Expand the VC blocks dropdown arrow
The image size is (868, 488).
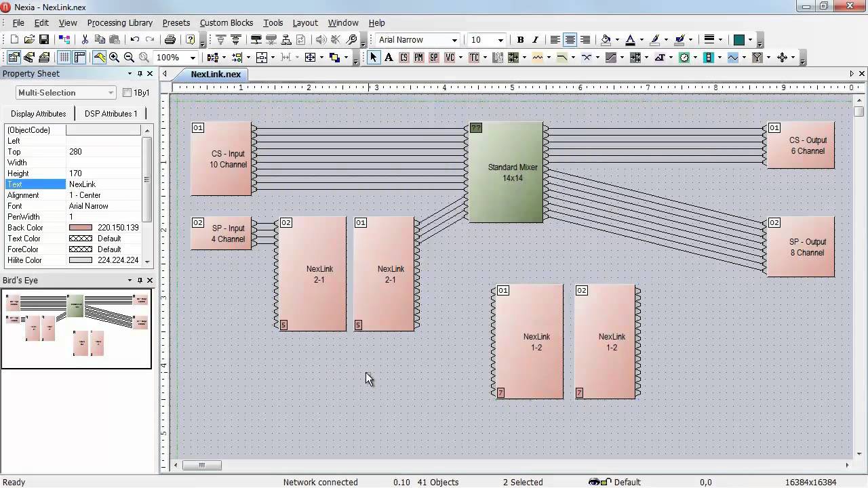click(x=460, y=58)
